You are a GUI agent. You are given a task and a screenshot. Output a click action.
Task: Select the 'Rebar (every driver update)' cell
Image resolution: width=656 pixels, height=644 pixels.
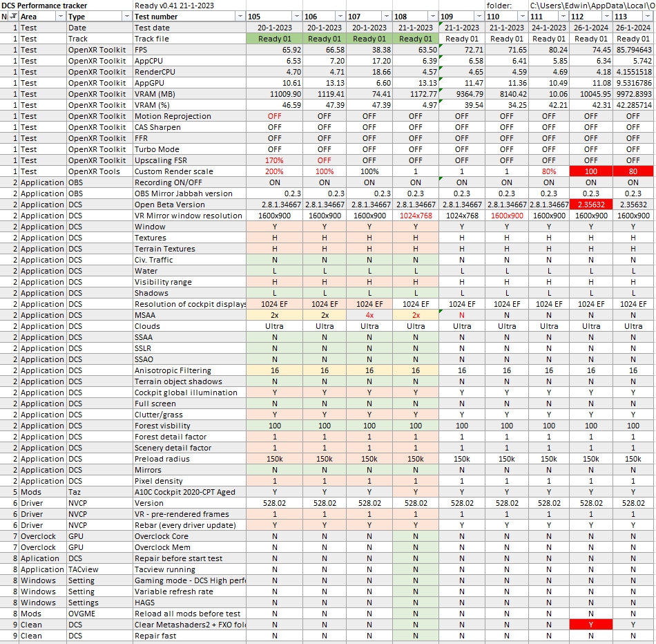[x=189, y=525]
